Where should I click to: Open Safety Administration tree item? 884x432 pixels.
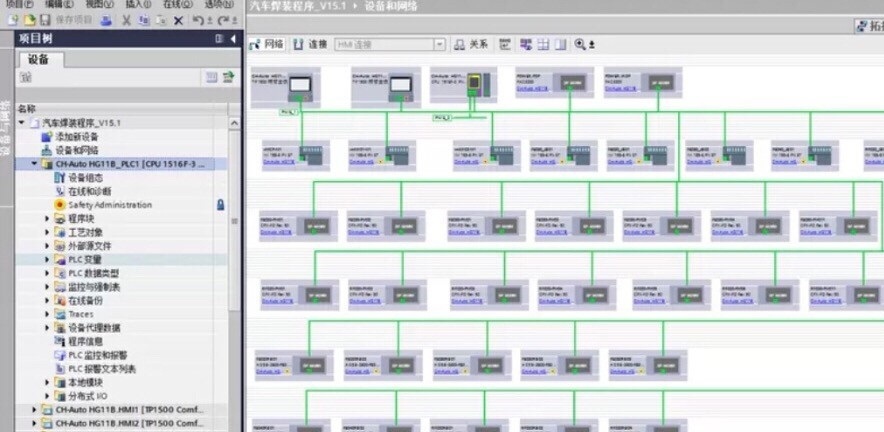tap(110, 205)
